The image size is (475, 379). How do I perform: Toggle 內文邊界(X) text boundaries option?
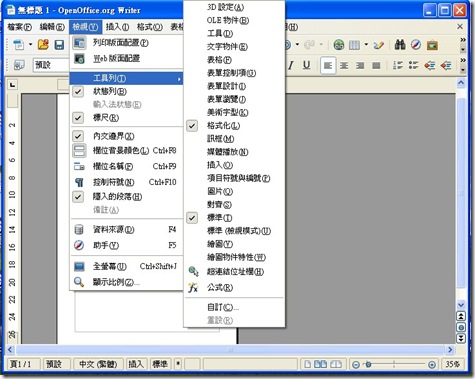[x=78, y=136]
